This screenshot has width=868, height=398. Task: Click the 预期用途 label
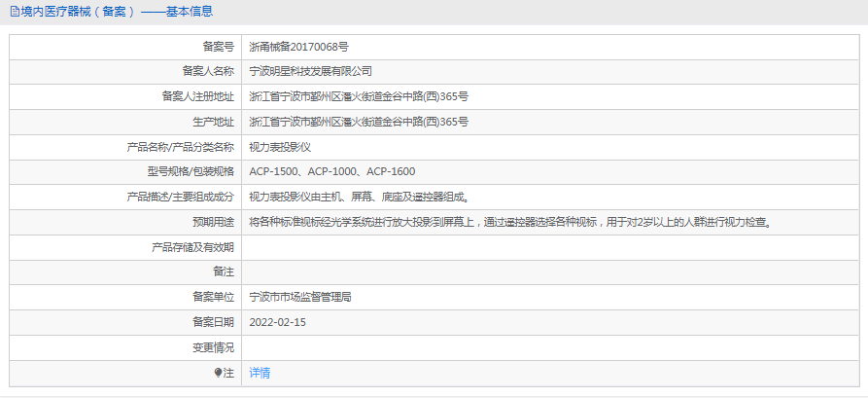pos(213,222)
